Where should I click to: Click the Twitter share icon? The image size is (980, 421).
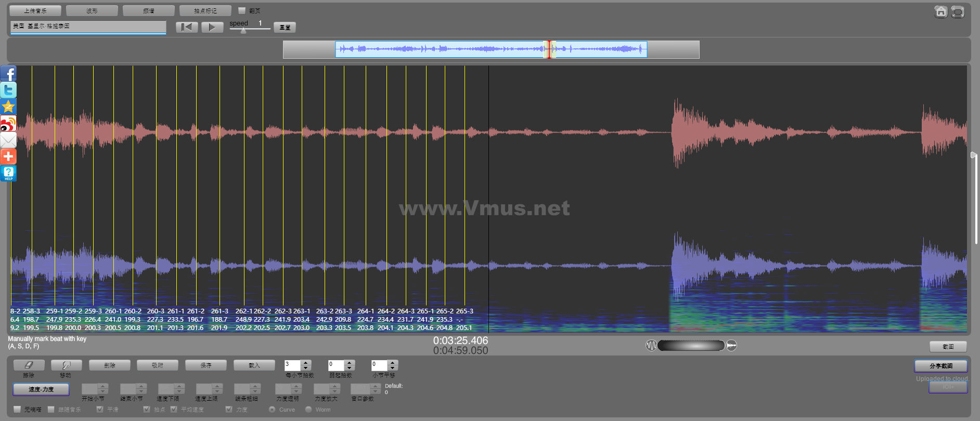[8, 90]
